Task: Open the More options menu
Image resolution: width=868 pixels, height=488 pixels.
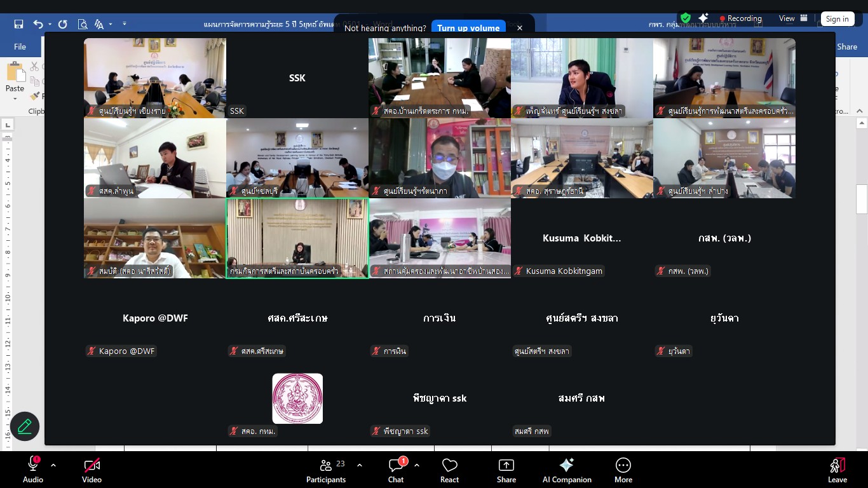Action: [623, 470]
